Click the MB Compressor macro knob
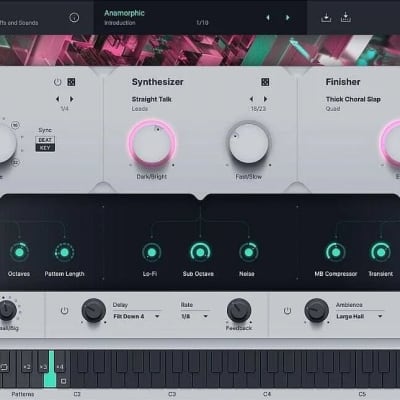The height and width of the screenshot is (400, 400). point(336,252)
